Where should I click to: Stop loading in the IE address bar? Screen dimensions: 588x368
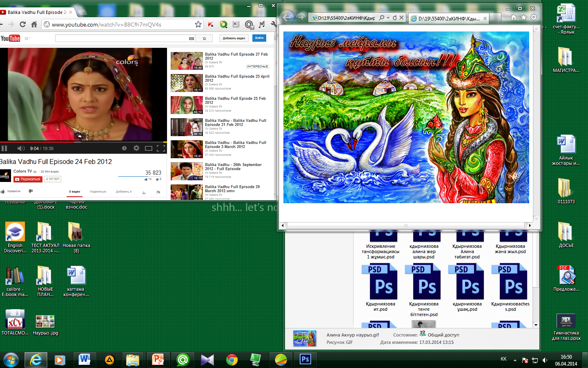(x=401, y=18)
